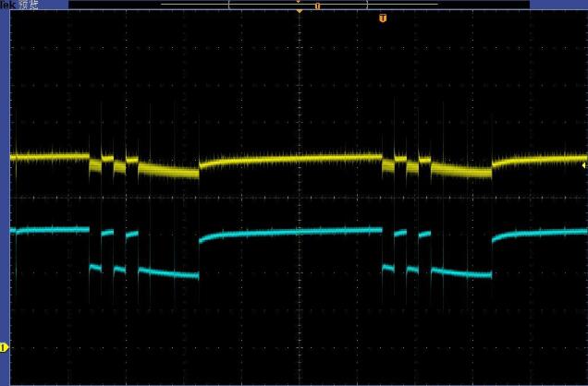Image resolution: width=588 pixels, height=386 pixels.
Task: Select the left bracket of the record view
Action: point(230,5)
